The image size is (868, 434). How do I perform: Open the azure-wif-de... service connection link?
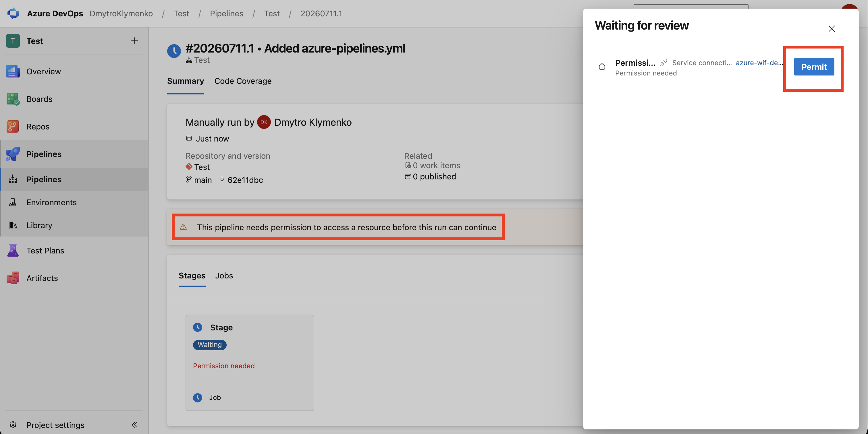[759, 63]
